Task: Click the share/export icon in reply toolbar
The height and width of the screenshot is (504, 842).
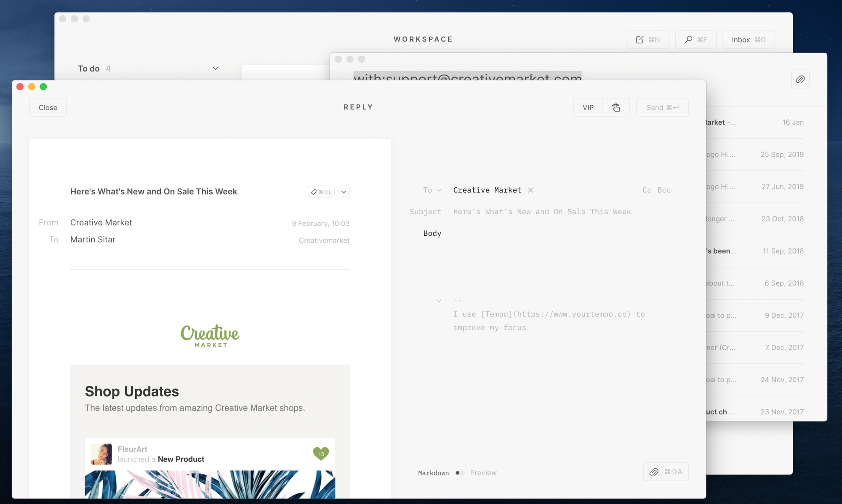Action: (616, 107)
